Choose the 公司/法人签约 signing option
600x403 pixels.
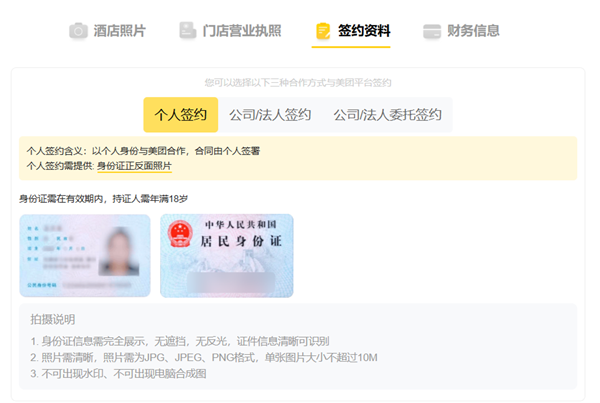click(x=270, y=115)
